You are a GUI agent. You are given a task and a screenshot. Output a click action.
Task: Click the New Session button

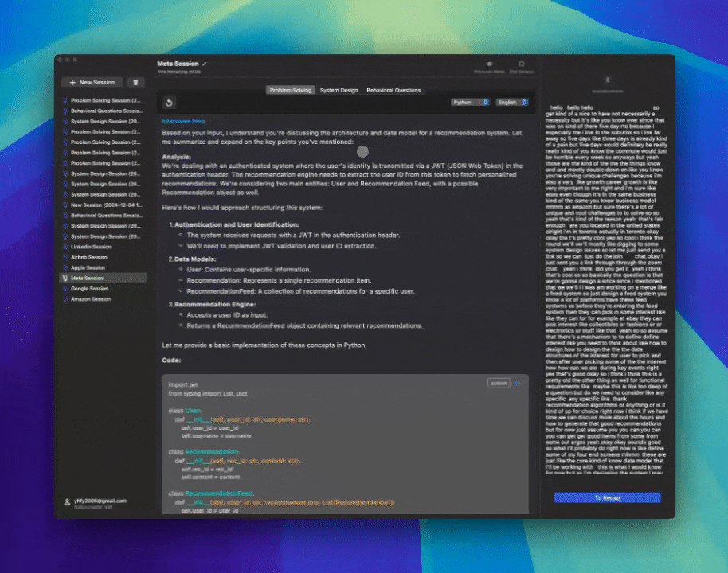coord(92,82)
